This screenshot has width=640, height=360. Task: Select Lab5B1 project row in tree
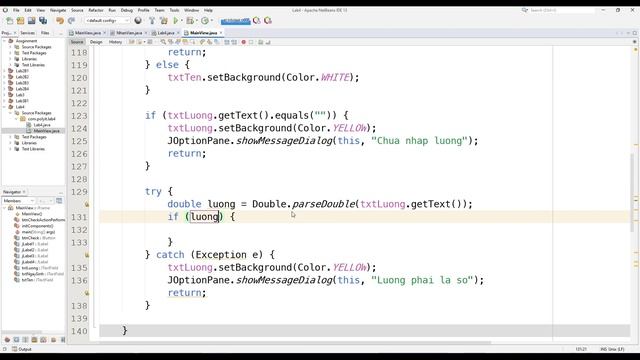[x=22, y=101]
